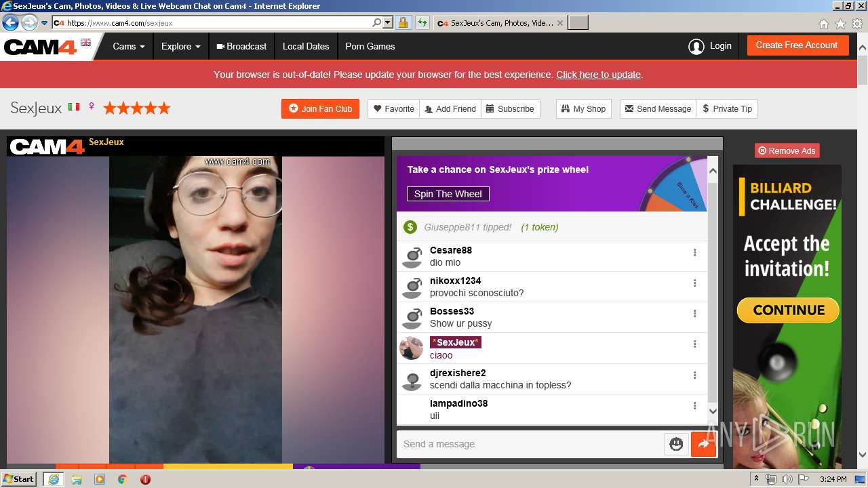The height and width of the screenshot is (488, 868).
Task: Open the Explore dropdown menu
Action: pos(180,46)
